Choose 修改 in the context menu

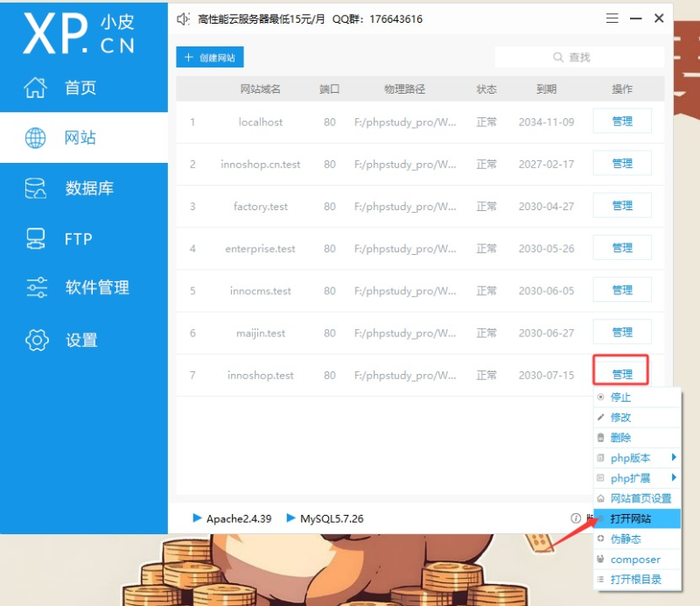click(x=637, y=418)
